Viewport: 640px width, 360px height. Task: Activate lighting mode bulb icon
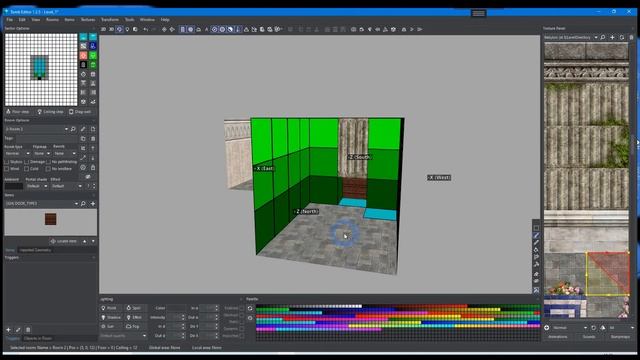click(x=127, y=29)
